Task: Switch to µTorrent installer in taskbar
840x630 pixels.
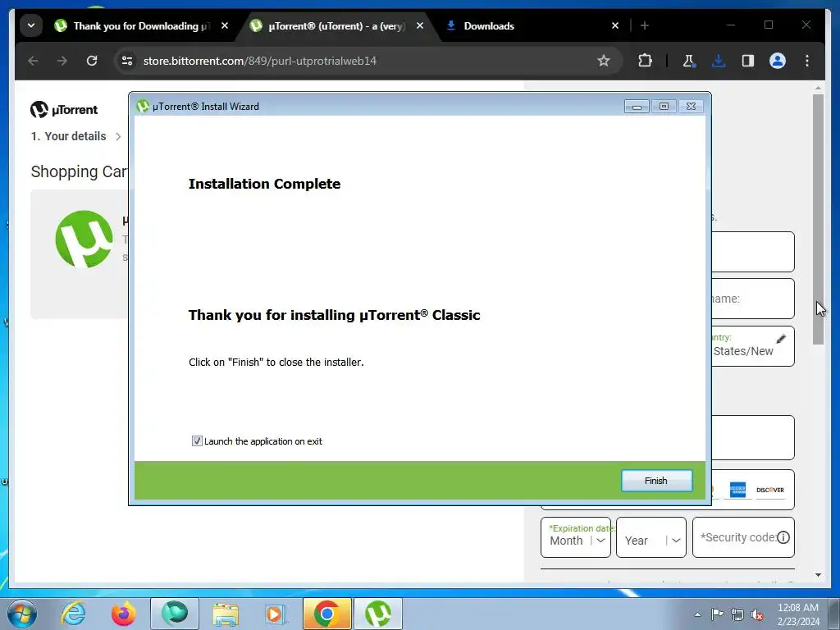Action: coord(377,614)
